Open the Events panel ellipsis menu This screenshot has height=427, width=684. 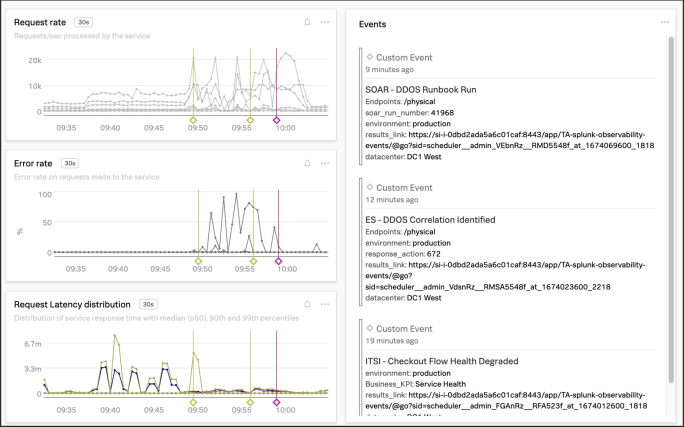pos(664,22)
